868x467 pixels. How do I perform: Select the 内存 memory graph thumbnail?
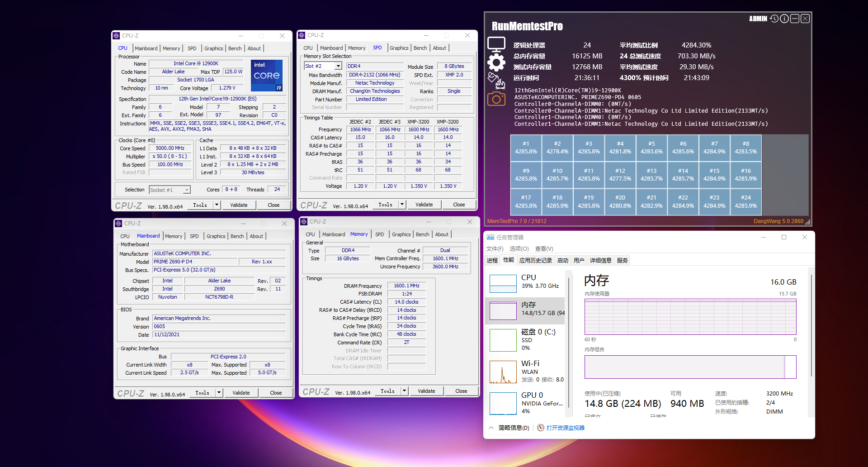tap(503, 311)
